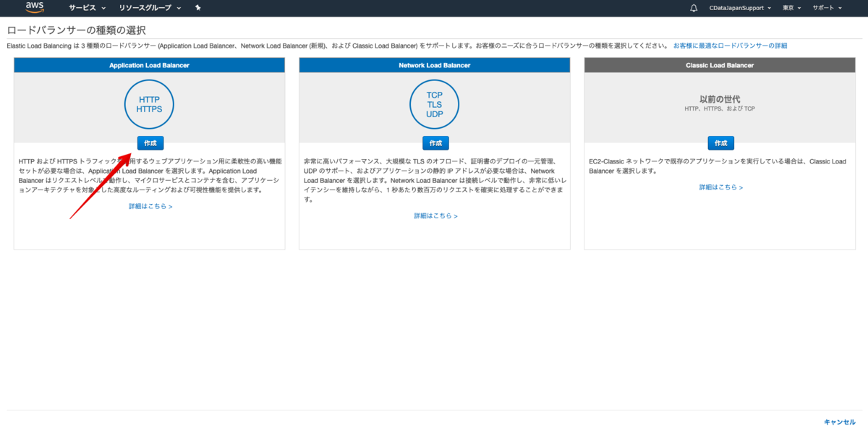Click the キャンセル link
The image size is (868, 439).
(840, 422)
